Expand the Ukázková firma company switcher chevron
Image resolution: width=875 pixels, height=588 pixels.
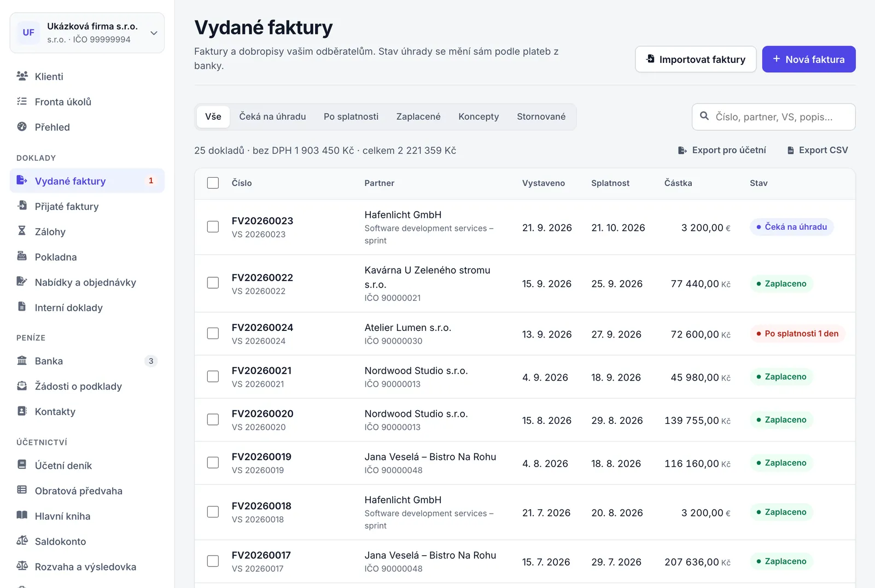154,33
